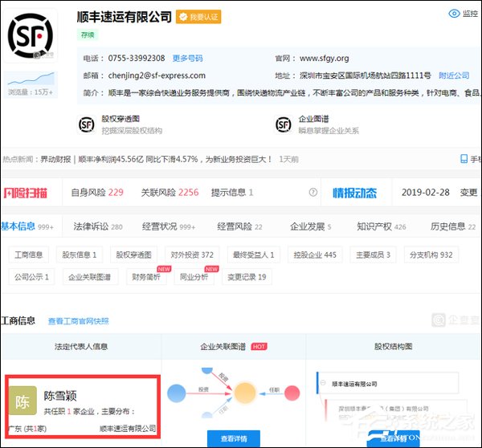Select the 工商信息 sub-tab
482x448 pixels.
tap(29, 255)
